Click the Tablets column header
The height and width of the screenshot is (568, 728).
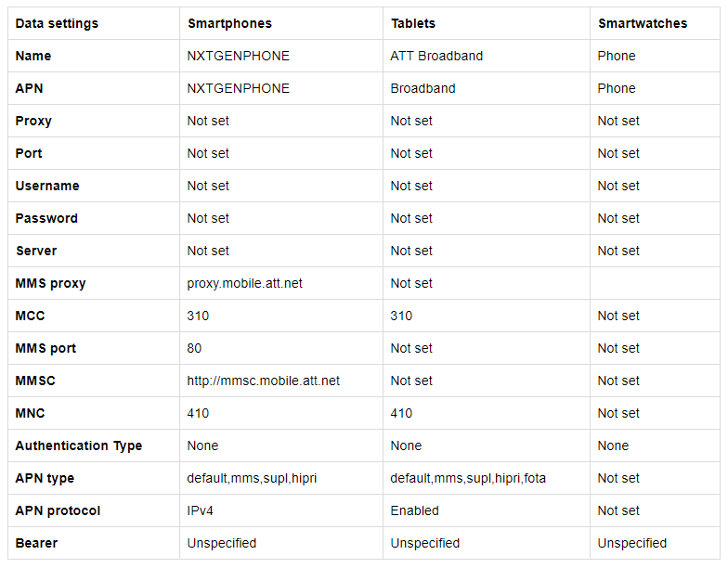[x=413, y=23]
